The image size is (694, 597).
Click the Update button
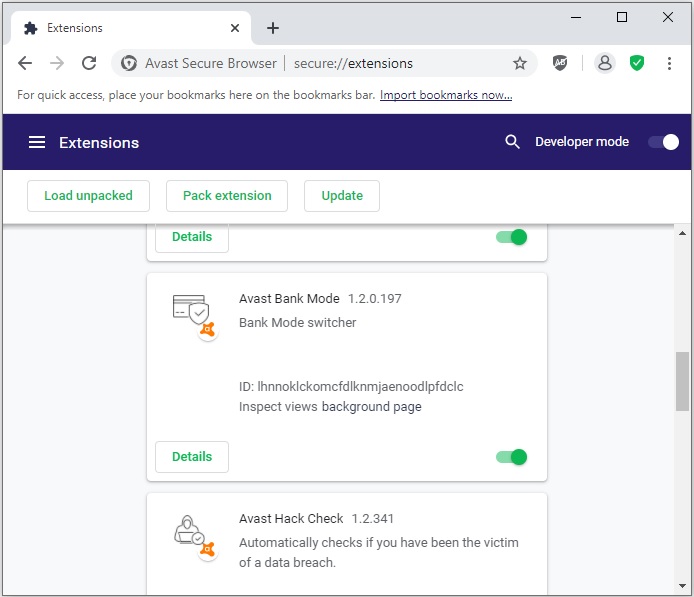pyautogui.click(x=342, y=196)
